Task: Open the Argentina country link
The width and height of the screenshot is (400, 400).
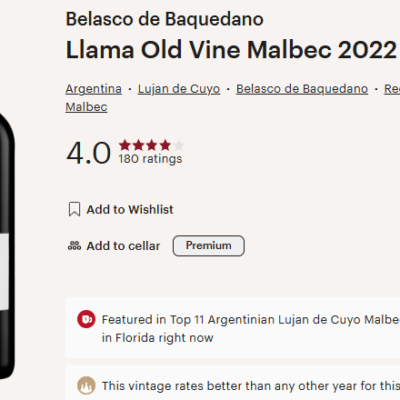Action: point(94,89)
